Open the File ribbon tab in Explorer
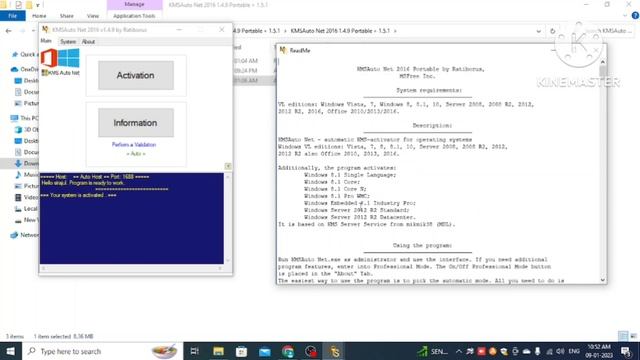 (x=13, y=16)
